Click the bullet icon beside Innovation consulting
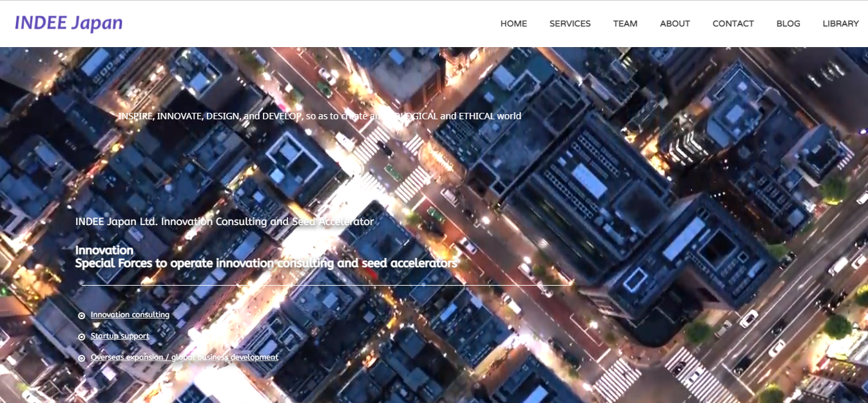 tap(81, 316)
